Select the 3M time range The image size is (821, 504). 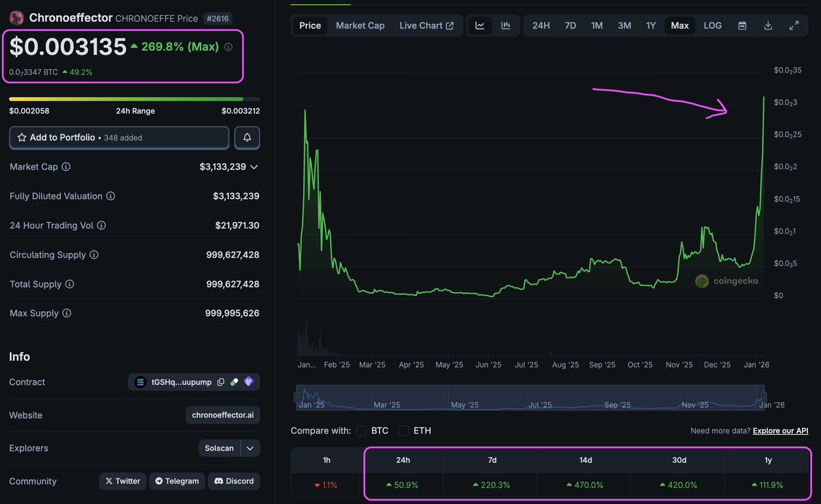(x=624, y=25)
